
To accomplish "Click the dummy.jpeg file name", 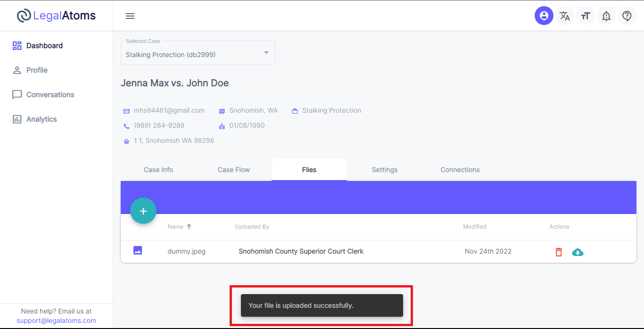I will point(187,251).
